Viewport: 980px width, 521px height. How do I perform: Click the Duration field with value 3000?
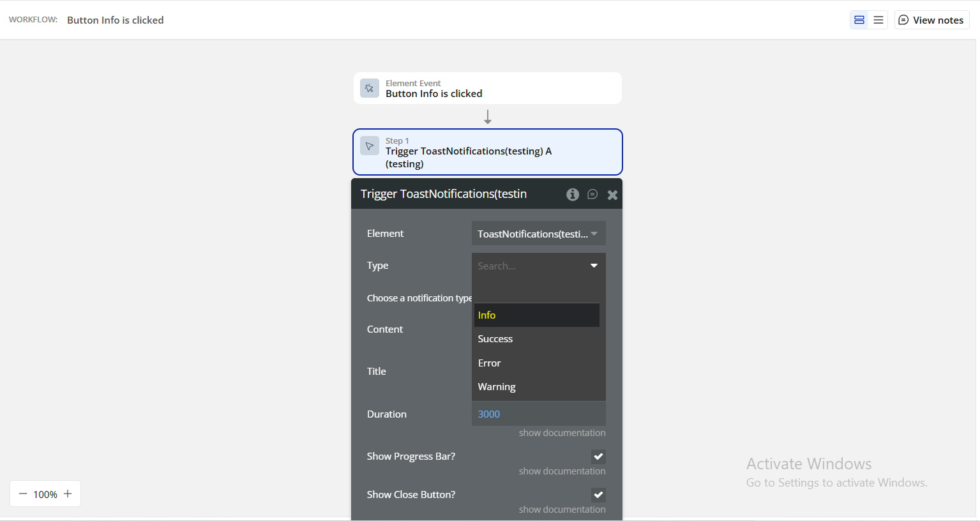click(x=538, y=414)
